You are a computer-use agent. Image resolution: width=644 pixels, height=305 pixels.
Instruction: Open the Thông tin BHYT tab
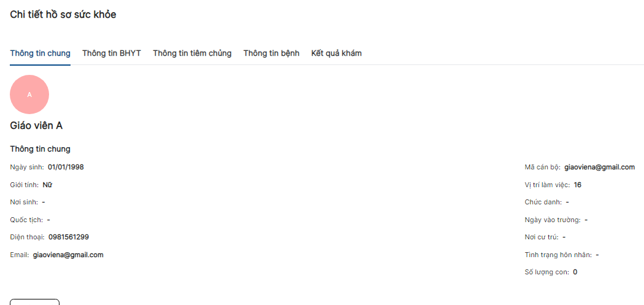112,53
